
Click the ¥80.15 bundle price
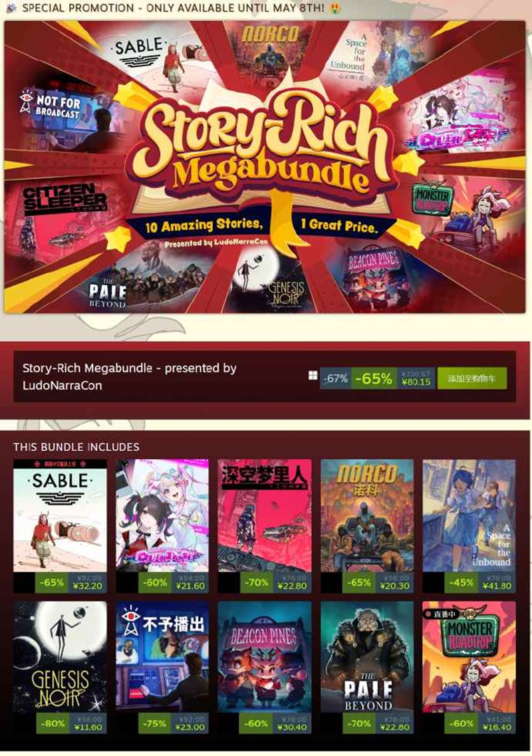tap(416, 382)
